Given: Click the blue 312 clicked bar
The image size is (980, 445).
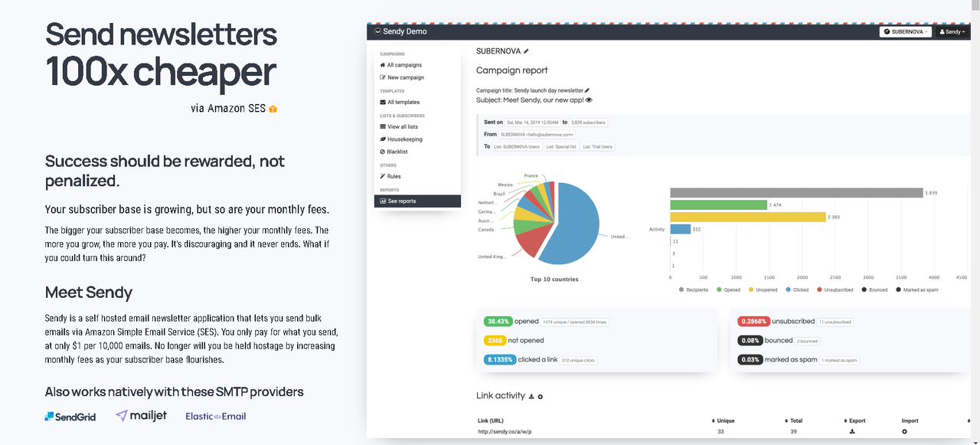Looking at the screenshot, I should [x=680, y=229].
